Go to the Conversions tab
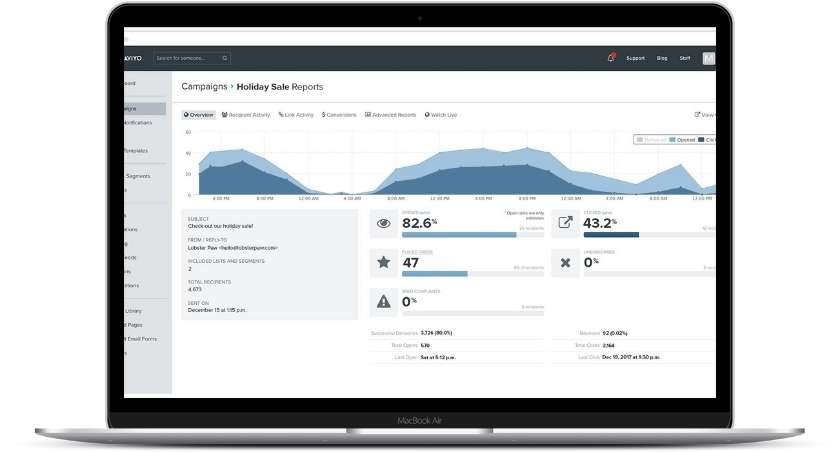Viewport: 840px width, 452px height. click(x=340, y=115)
